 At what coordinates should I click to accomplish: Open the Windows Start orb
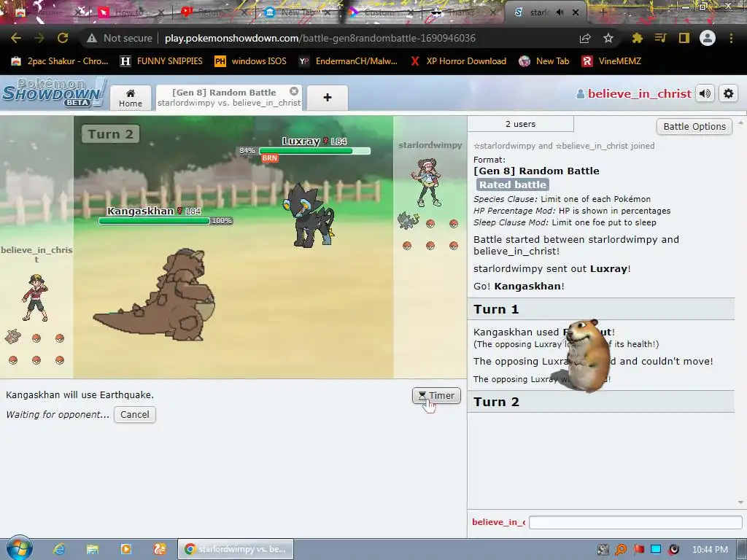pyautogui.click(x=19, y=548)
